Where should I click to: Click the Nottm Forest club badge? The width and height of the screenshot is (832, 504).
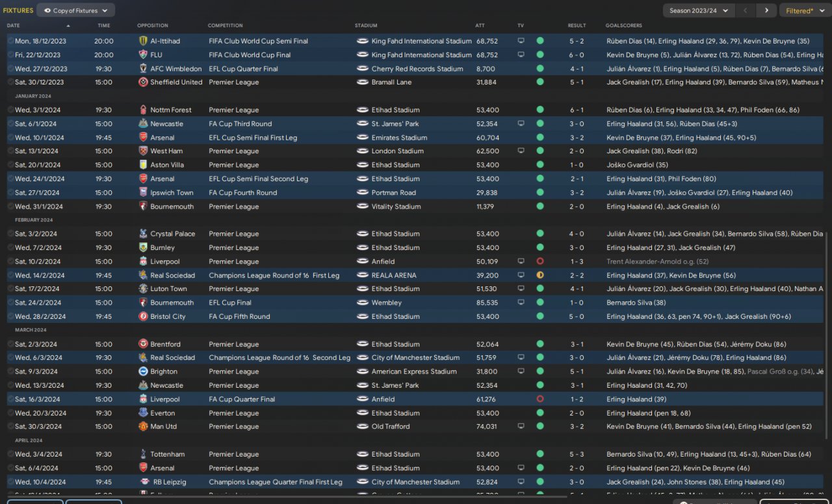(x=143, y=110)
